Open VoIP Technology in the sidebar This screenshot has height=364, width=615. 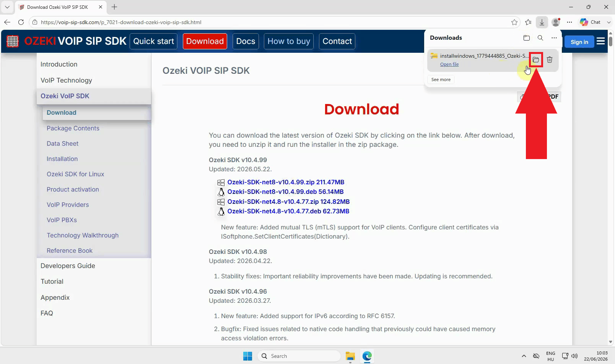66,80
